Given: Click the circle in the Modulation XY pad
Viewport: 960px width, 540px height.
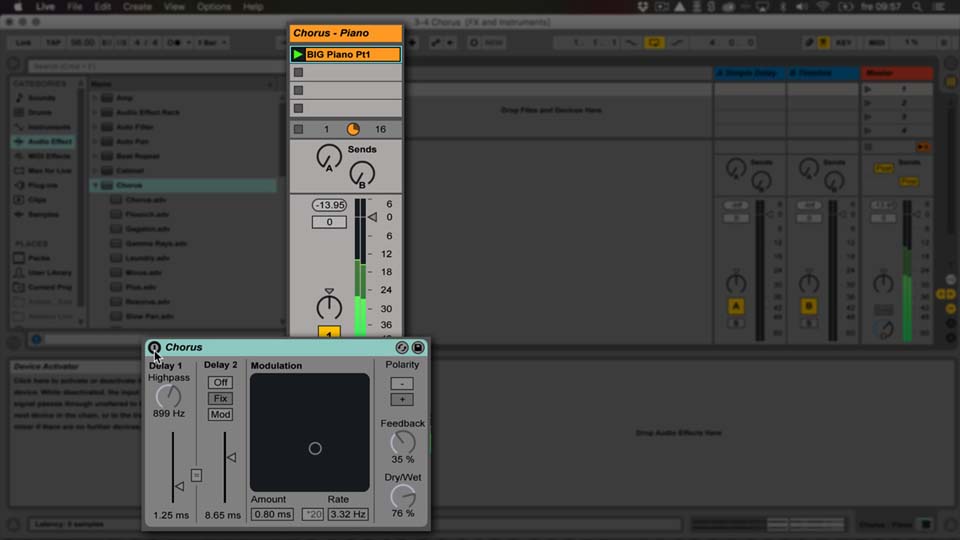Looking at the screenshot, I should (315, 449).
